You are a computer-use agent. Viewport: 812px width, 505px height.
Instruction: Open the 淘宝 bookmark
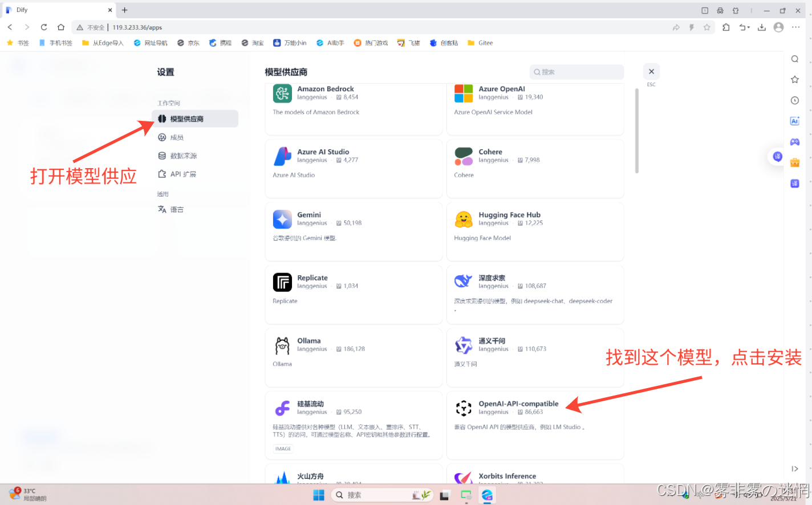point(253,43)
